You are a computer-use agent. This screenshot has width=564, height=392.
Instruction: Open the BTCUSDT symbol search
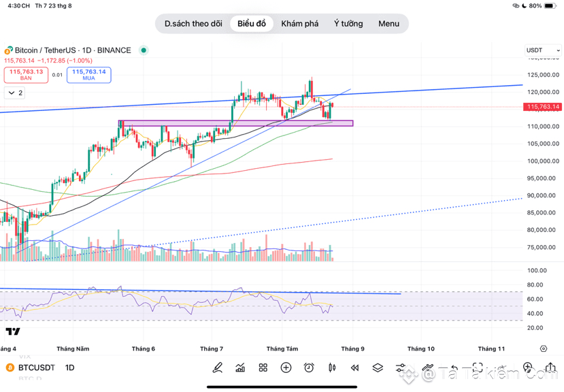(x=36, y=367)
